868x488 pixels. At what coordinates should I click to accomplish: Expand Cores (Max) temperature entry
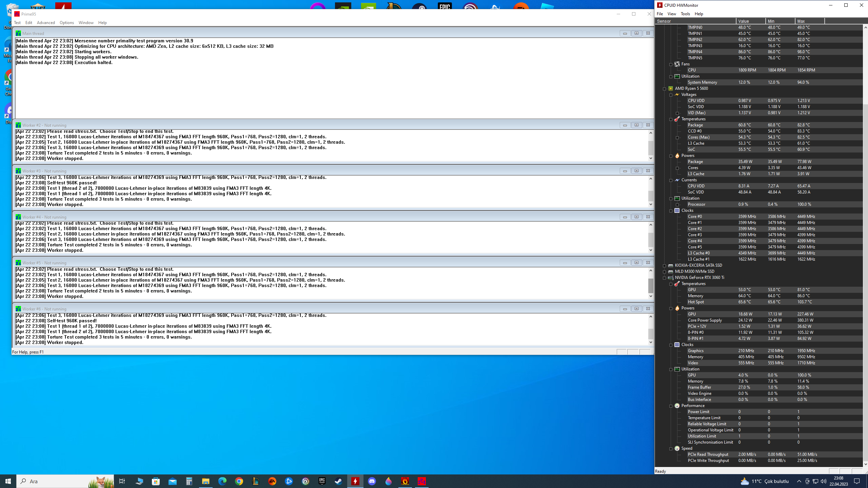pyautogui.click(x=677, y=138)
